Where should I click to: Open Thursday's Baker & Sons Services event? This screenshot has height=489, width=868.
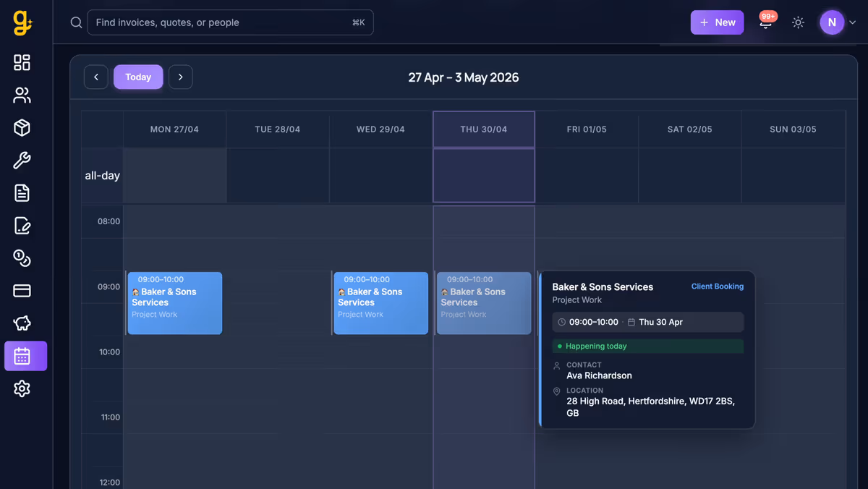click(x=484, y=303)
